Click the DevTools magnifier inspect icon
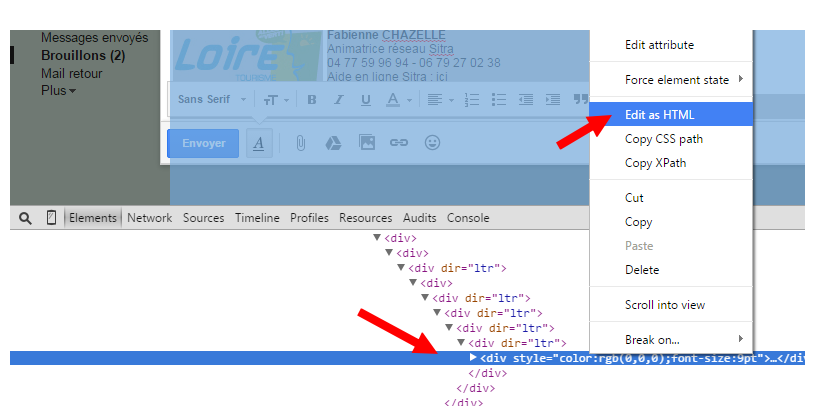The width and height of the screenshot is (828, 409). (x=25, y=218)
